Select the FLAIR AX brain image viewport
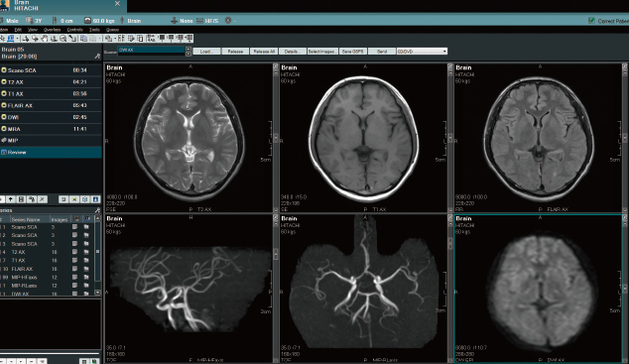Screen dimensions: 629x364 pyautogui.click(x=539, y=138)
